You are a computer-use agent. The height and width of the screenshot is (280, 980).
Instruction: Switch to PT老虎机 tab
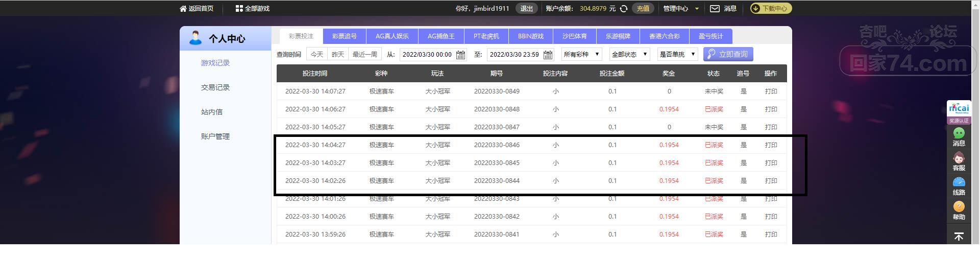tap(486, 36)
